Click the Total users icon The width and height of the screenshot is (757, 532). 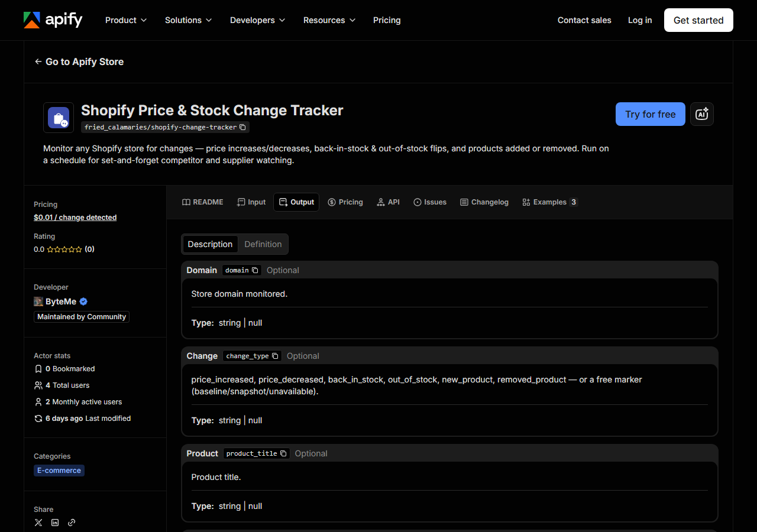point(38,385)
